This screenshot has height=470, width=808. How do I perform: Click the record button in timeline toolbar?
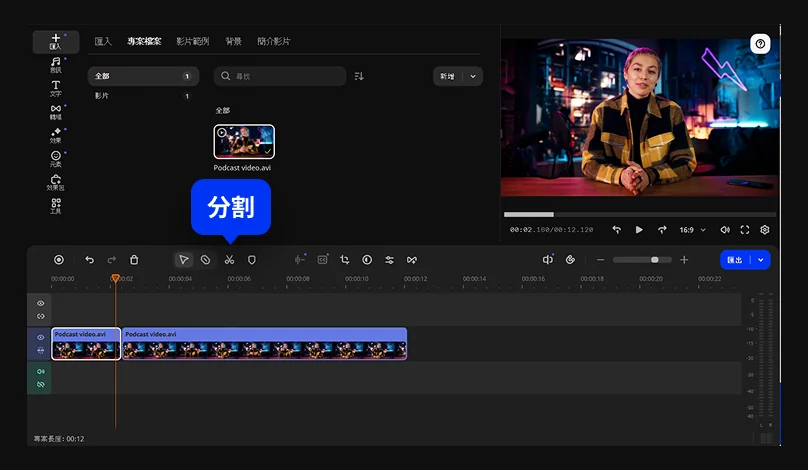(x=59, y=260)
